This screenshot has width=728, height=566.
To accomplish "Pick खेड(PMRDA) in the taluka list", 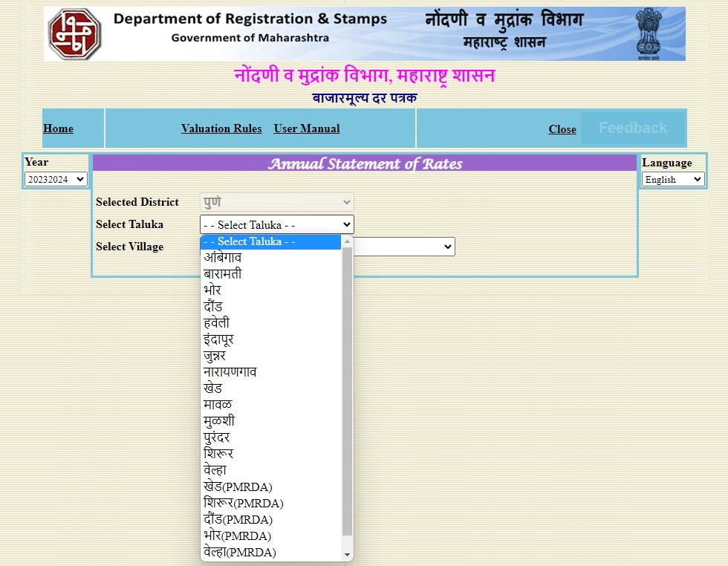I will coord(238,487).
